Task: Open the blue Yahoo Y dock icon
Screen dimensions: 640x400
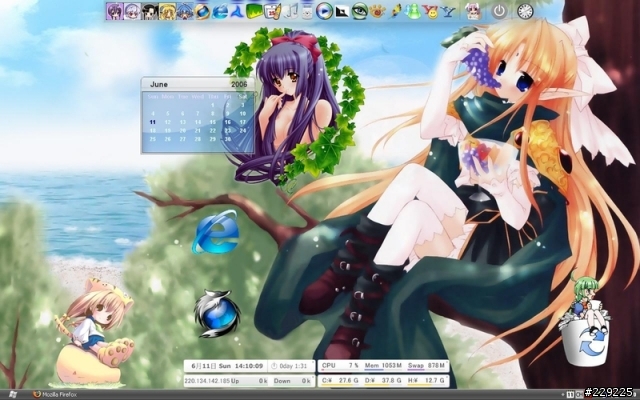Action: pyautogui.click(x=448, y=11)
